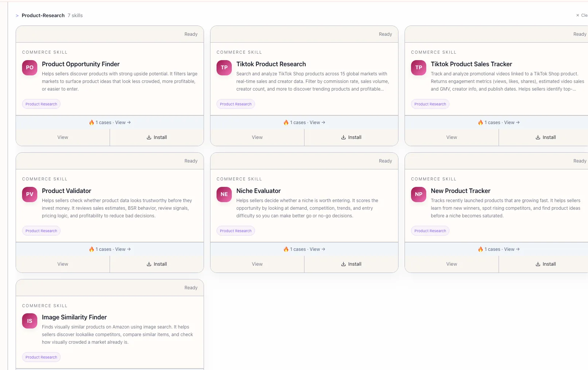This screenshot has width=588, height=370.
Task: Open the Product Validator title
Action: [67, 191]
